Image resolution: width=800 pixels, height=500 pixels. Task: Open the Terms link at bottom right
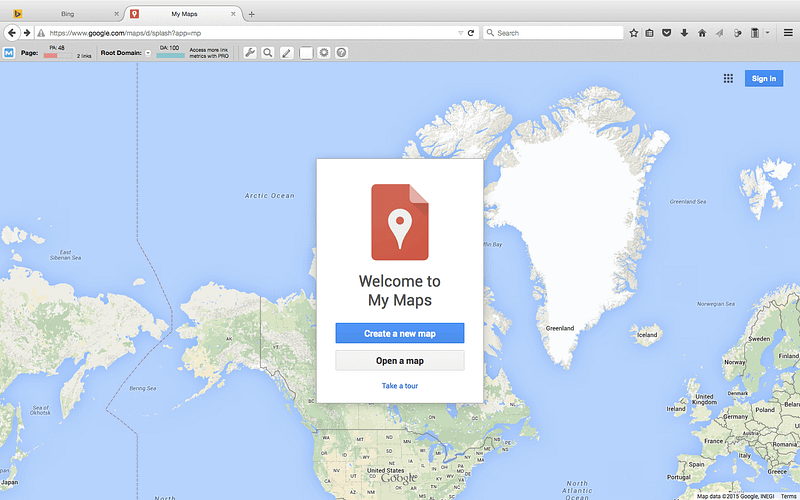pos(789,496)
